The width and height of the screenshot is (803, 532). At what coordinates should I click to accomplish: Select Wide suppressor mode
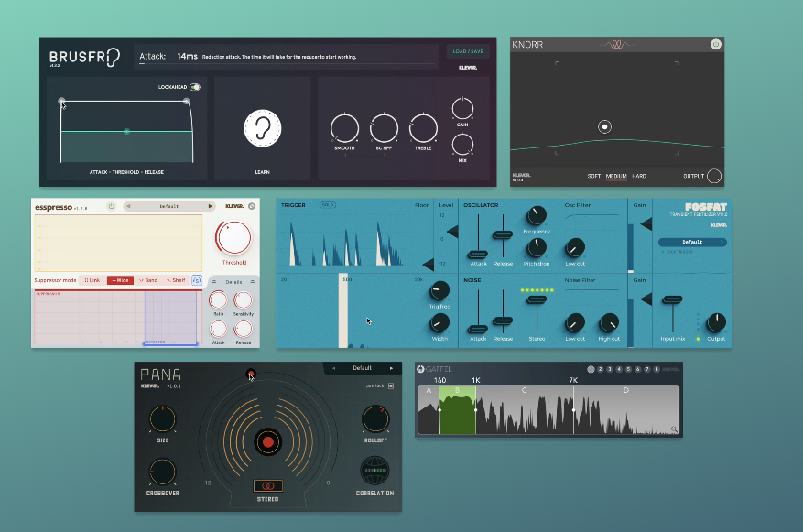119,280
